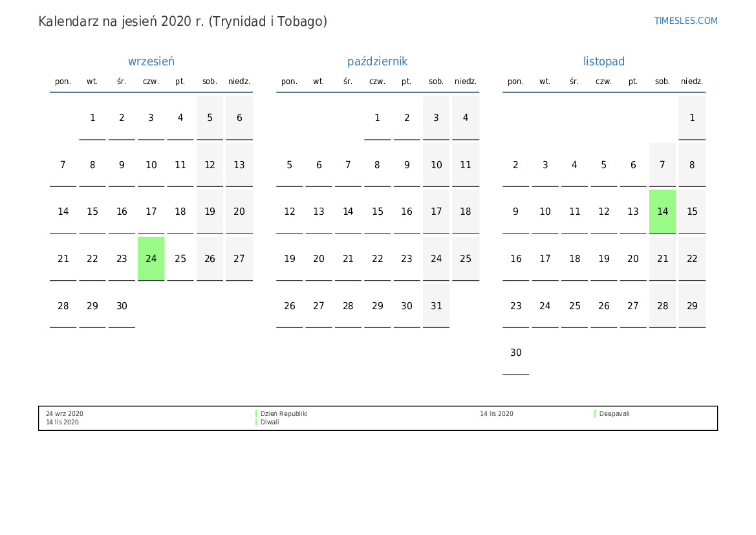This screenshot has height=535, width=756.
Task: Click 'sob.' header in listopad
Action: coord(662,82)
